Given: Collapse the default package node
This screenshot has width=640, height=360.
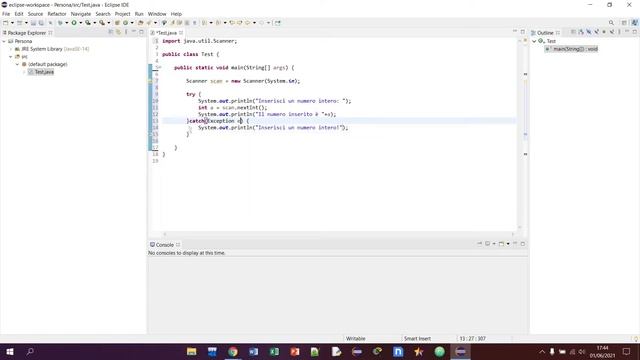Looking at the screenshot, I should [x=18, y=64].
